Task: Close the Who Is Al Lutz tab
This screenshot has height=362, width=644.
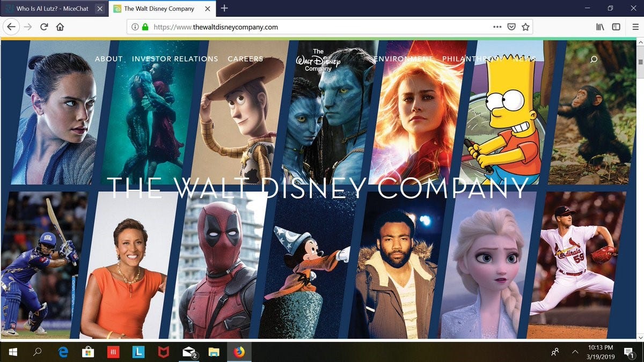Action: (99, 9)
